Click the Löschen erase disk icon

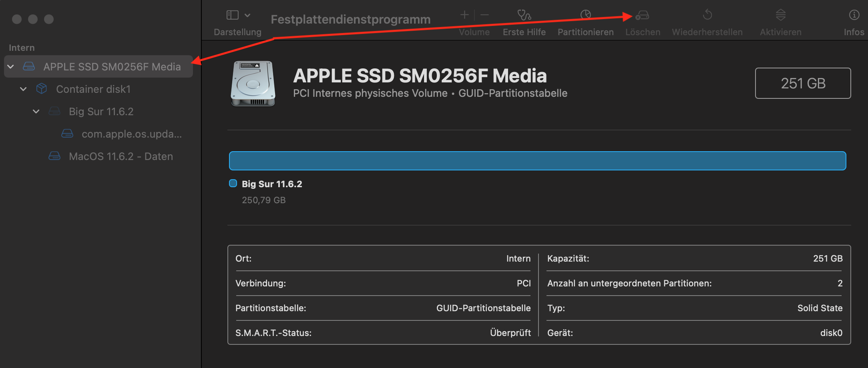[643, 15]
